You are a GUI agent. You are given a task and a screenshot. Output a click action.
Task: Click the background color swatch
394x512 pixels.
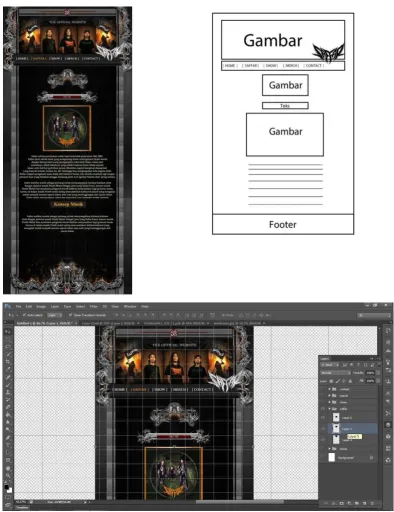point(10,491)
